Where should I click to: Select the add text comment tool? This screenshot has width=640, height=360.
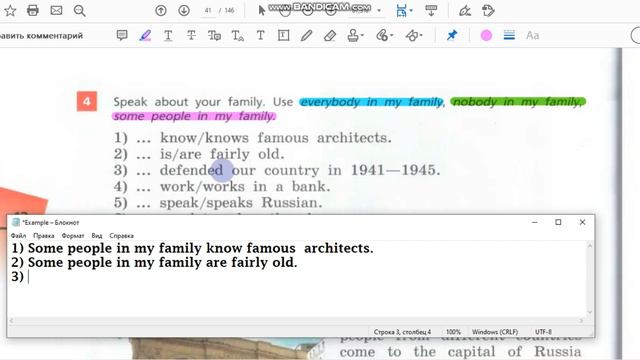(260, 36)
